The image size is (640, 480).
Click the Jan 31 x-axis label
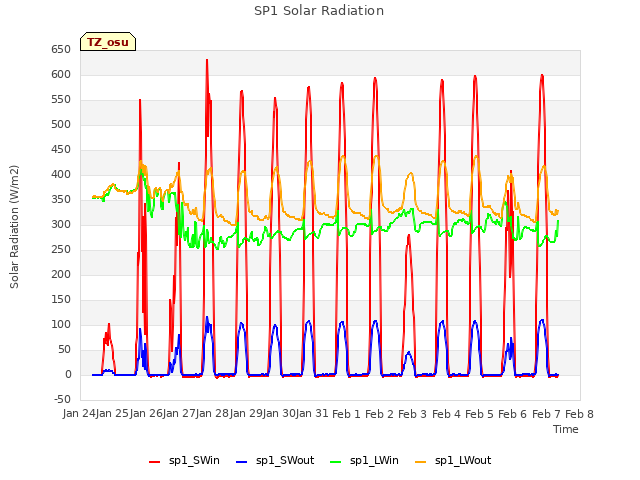(x=312, y=414)
